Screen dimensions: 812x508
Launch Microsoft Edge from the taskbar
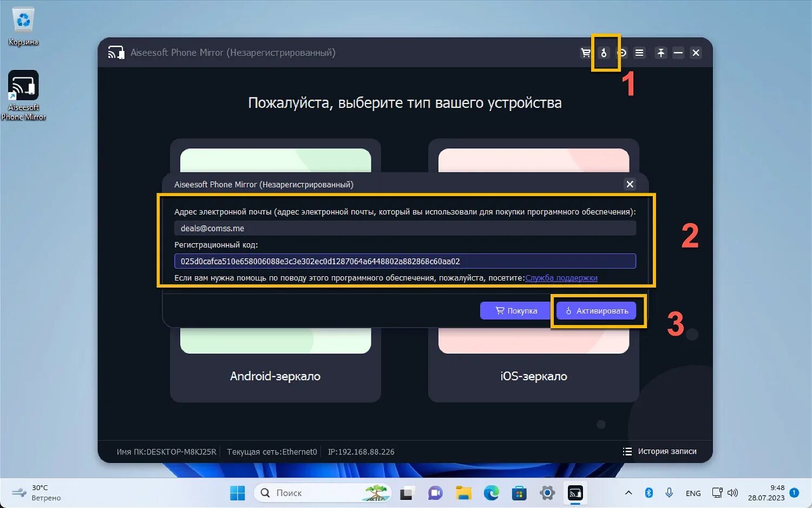pos(492,493)
